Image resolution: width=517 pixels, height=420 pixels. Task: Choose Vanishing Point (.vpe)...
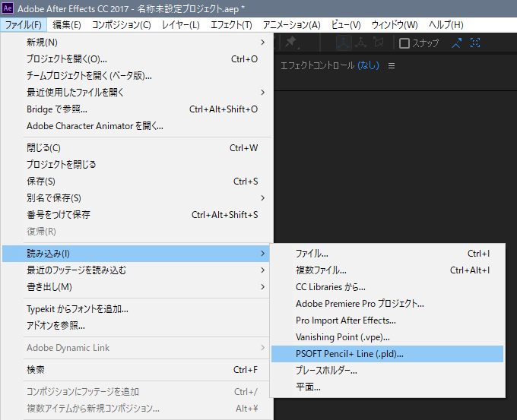(388, 337)
